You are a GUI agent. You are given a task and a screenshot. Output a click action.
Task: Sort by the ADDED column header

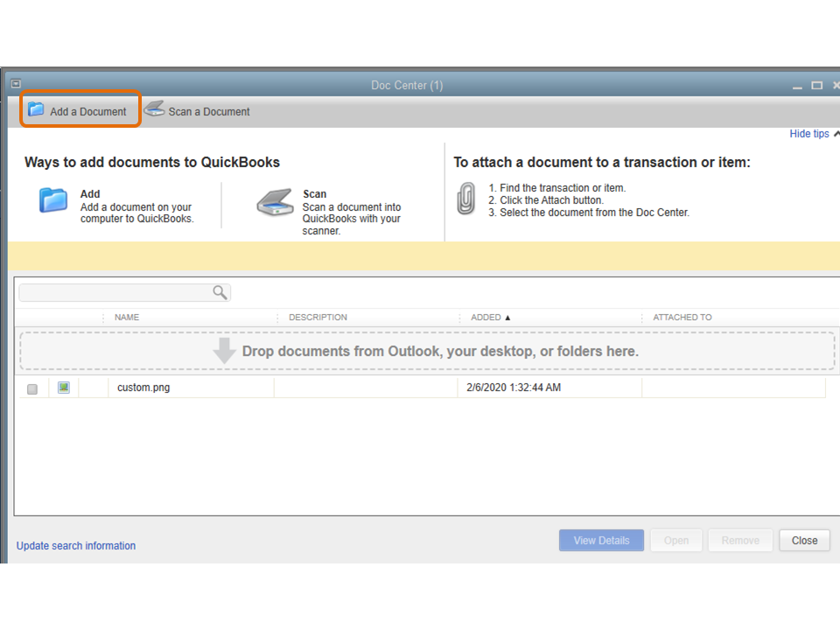point(486,317)
